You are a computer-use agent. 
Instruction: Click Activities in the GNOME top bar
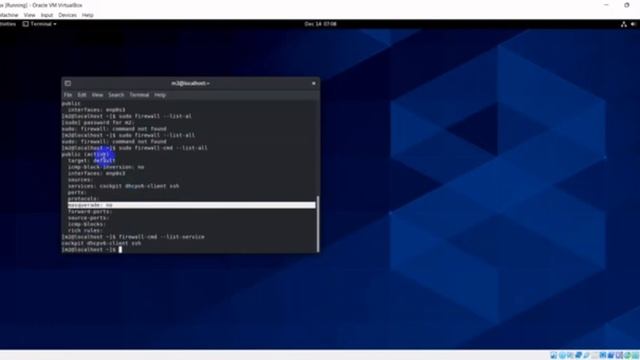pos(7,24)
